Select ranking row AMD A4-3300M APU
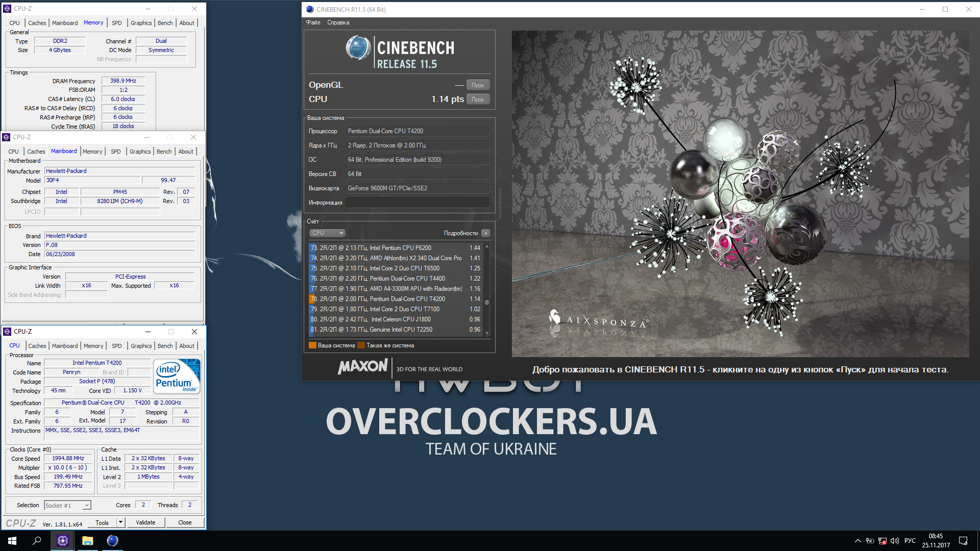The height and width of the screenshot is (551, 980). 396,289
